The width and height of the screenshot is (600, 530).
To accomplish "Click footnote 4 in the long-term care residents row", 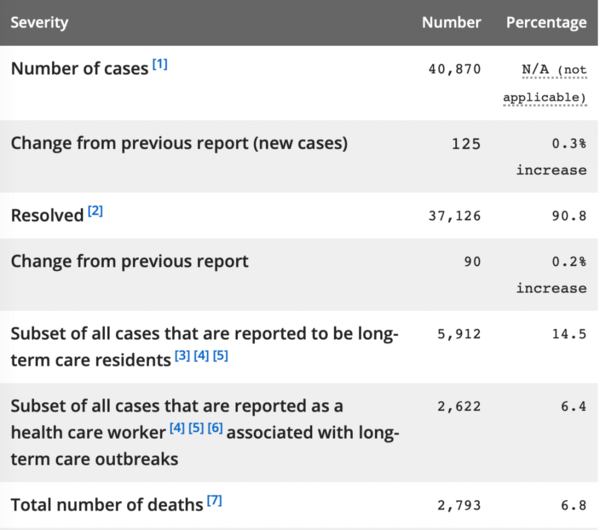I will coord(201,357).
